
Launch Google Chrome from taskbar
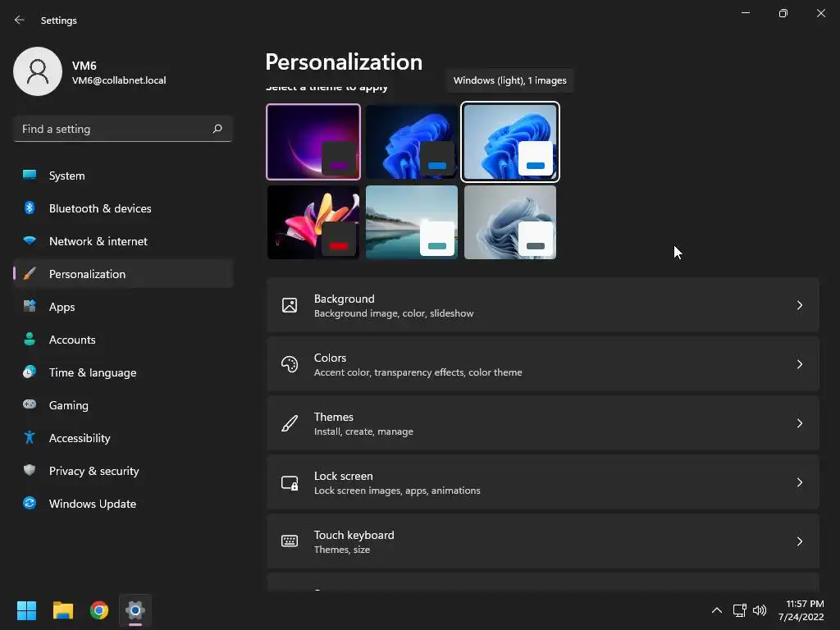99,610
